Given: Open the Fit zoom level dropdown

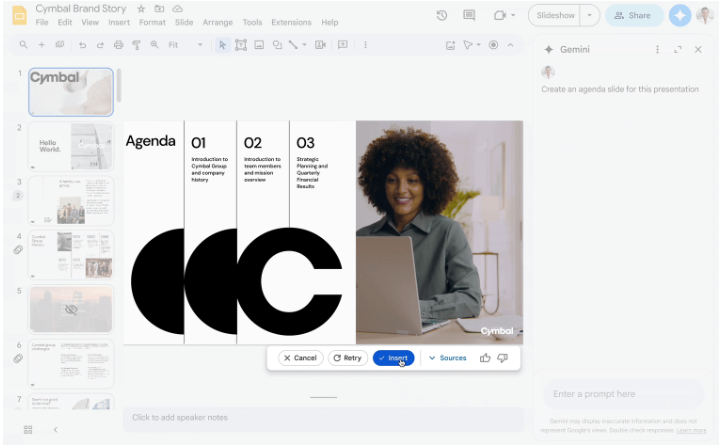Looking at the screenshot, I should 185,45.
